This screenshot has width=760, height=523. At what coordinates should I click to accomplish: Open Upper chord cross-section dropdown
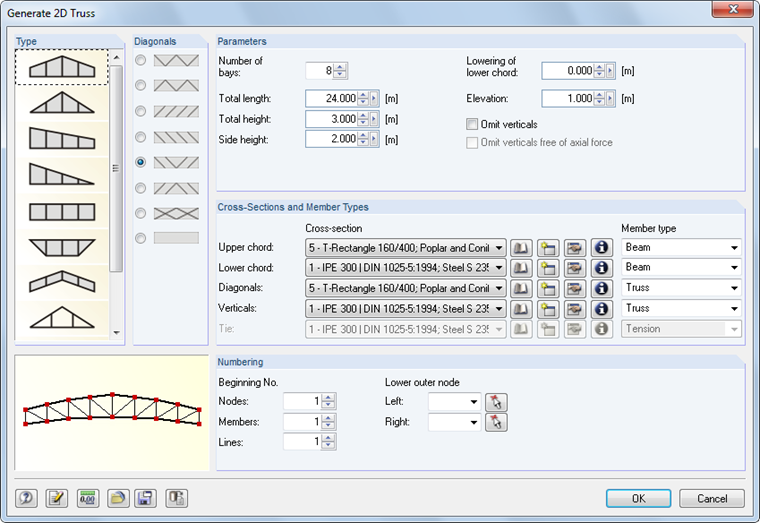[406, 248]
